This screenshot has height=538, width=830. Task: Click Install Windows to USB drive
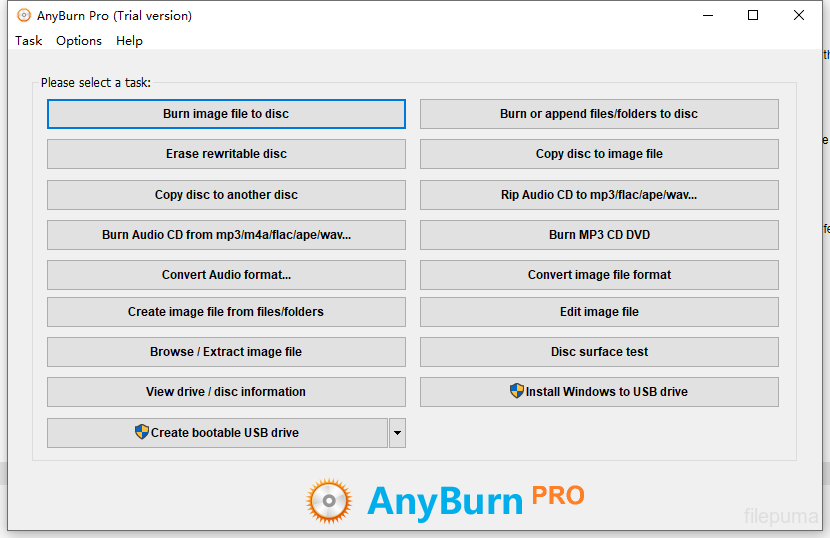pos(599,392)
